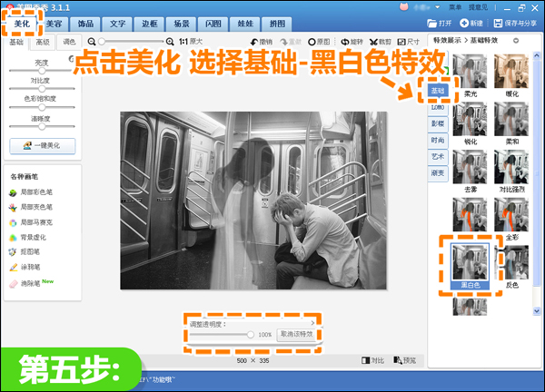Select the 背景虚化 background blur tool

(x=28, y=238)
